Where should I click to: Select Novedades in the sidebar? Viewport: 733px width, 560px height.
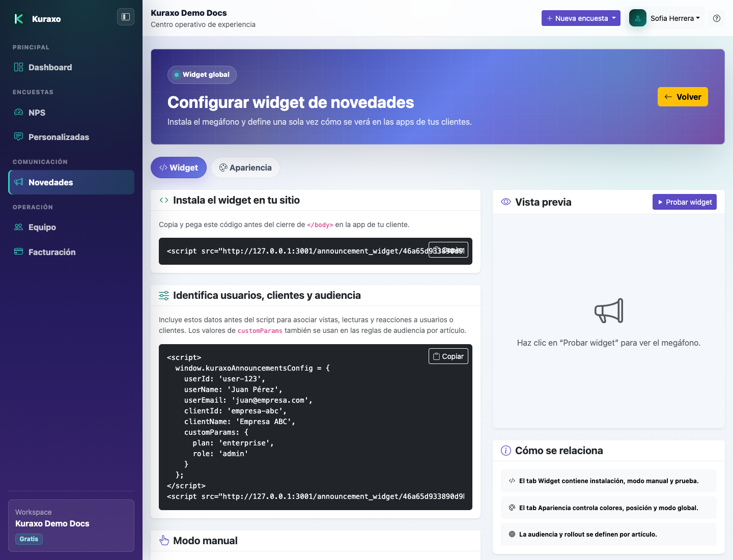pos(71,182)
